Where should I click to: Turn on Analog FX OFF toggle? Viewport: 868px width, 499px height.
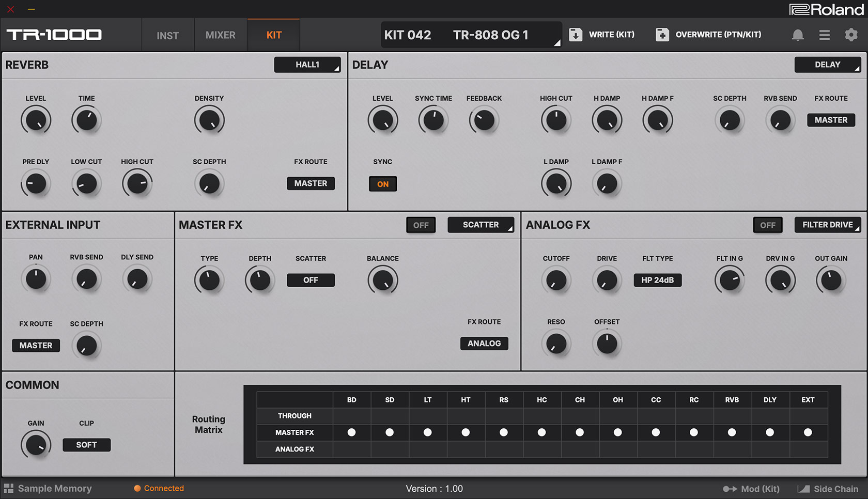tap(767, 225)
